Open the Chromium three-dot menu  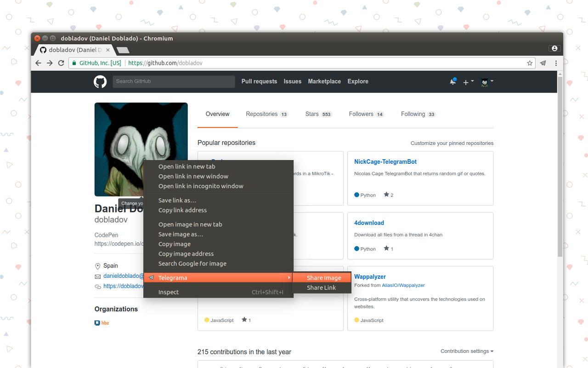pos(556,63)
